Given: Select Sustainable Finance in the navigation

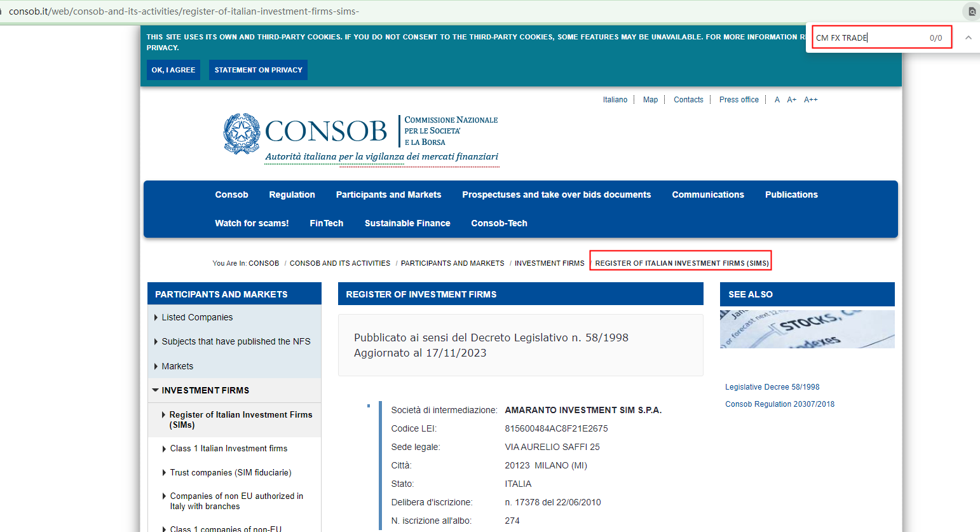Looking at the screenshot, I should pyautogui.click(x=407, y=223).
